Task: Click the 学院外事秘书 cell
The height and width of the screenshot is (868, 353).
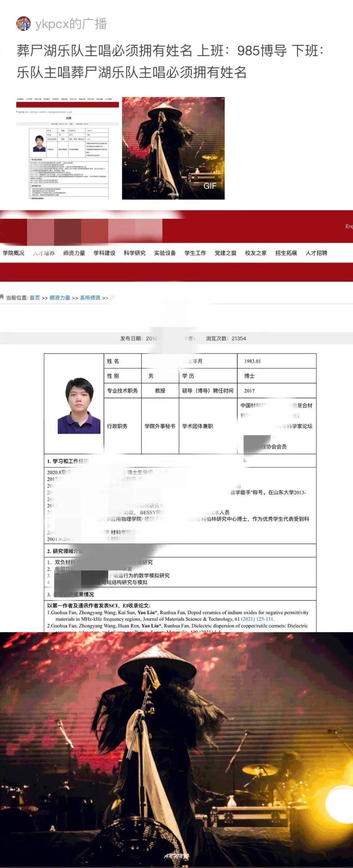Action: coord(160,426)
